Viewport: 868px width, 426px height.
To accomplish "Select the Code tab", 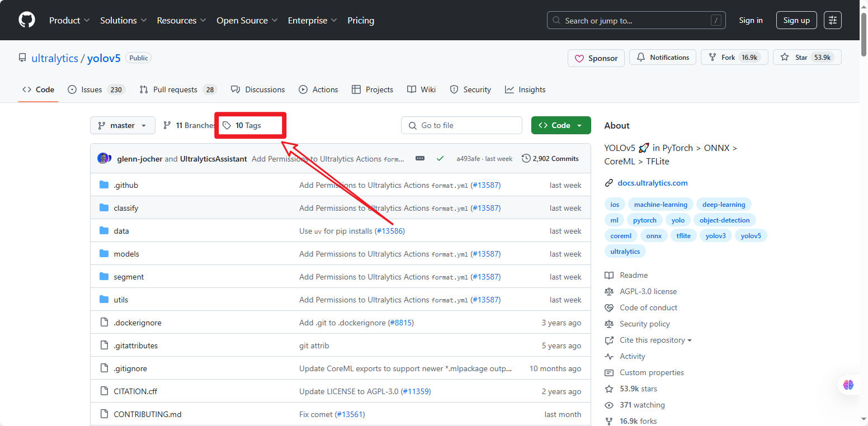I will coord(38,89).
